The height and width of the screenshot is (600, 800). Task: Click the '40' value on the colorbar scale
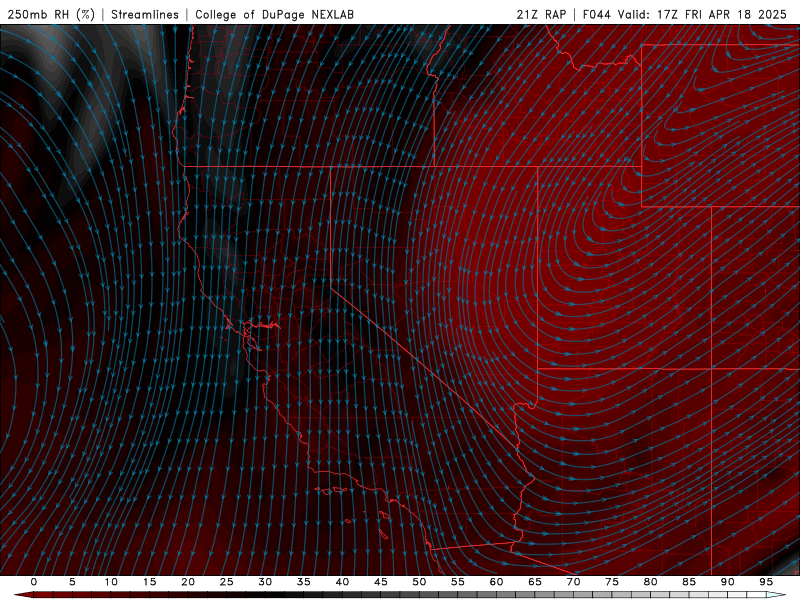(x=342, y=582)
